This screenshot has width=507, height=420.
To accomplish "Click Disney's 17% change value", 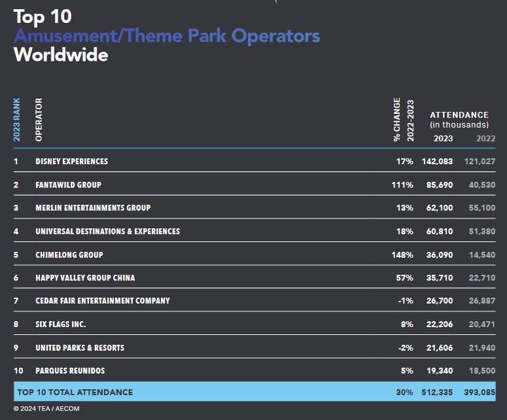I will 404,162.
